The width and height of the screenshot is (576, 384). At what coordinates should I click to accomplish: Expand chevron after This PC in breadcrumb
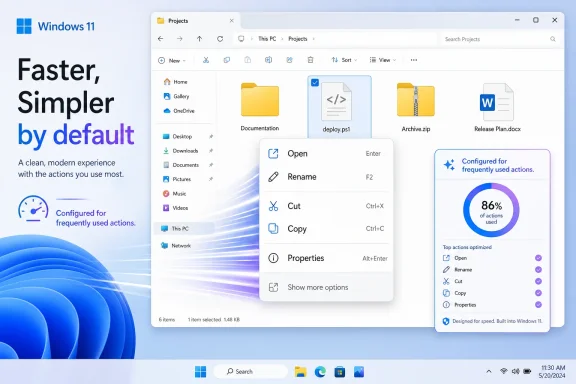pos(282,39)
